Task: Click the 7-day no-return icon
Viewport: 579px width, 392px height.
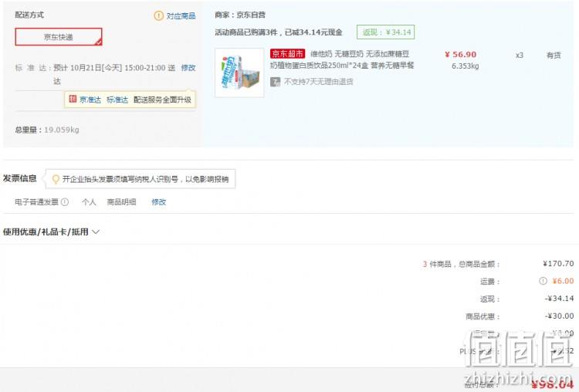Action: (275, 82)
